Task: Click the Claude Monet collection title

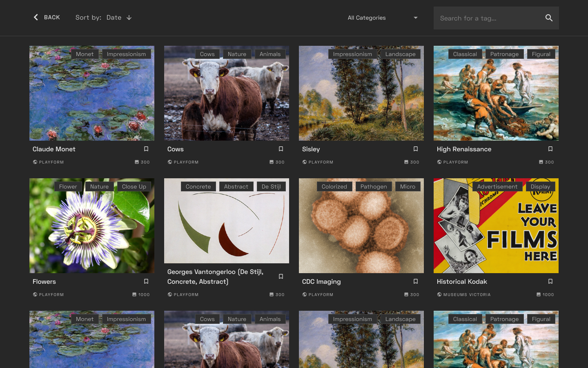Action: coord(54,149)
